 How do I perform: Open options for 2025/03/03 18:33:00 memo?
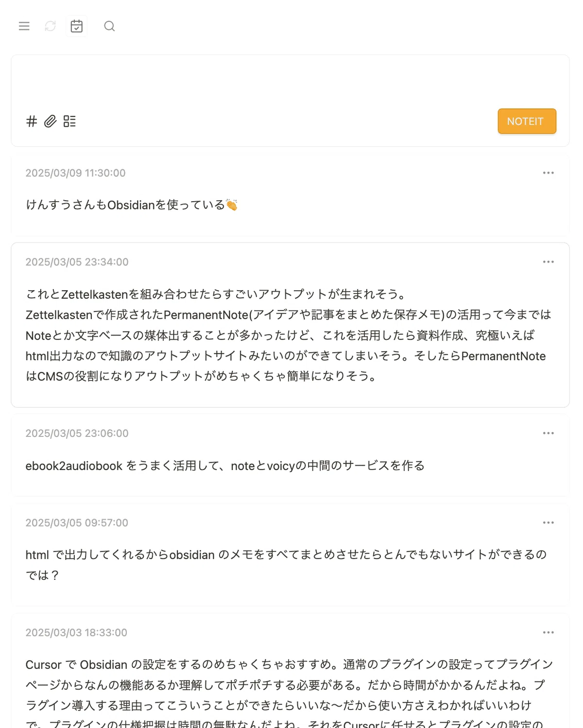point(548,632)
